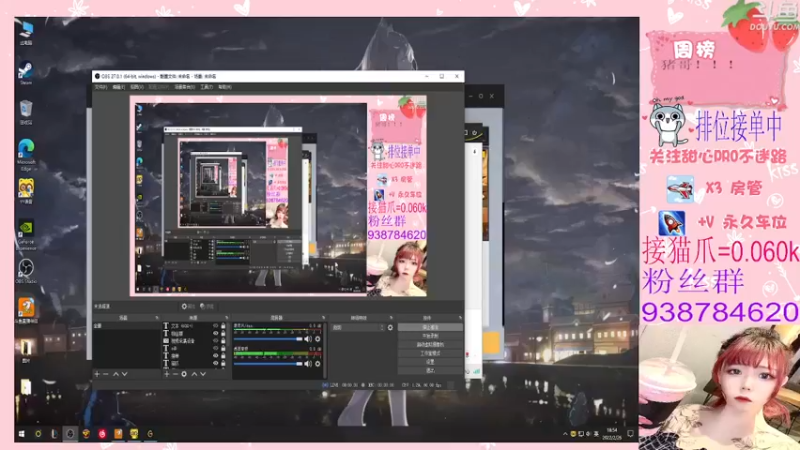Enable 工作室模式 studio mode button
The image size is (800, 450).
(430, 353)
